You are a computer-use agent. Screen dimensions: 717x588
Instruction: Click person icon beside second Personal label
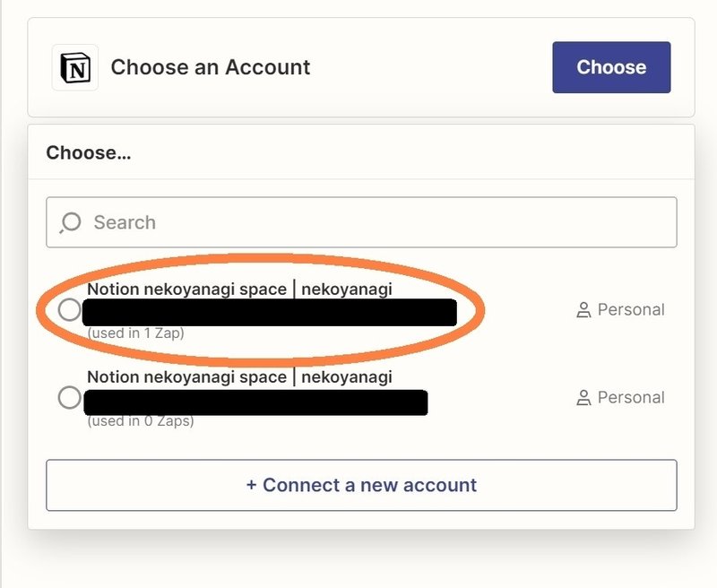tap(583, 397)
